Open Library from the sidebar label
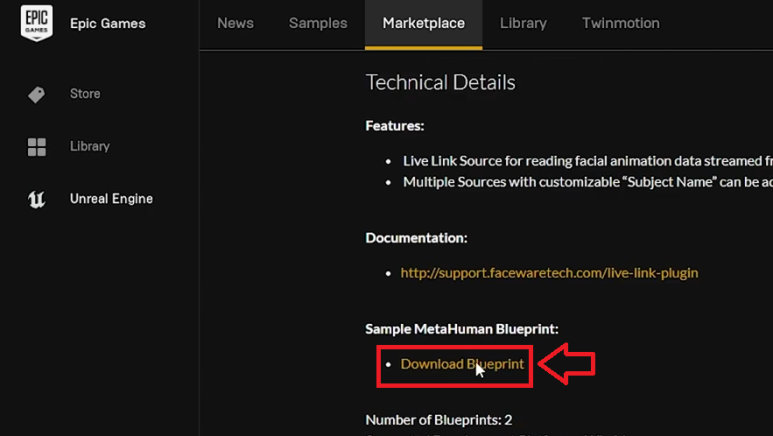The width and height of the screenshot is (773, 436). pyautogui.click(x=90, y=146)
